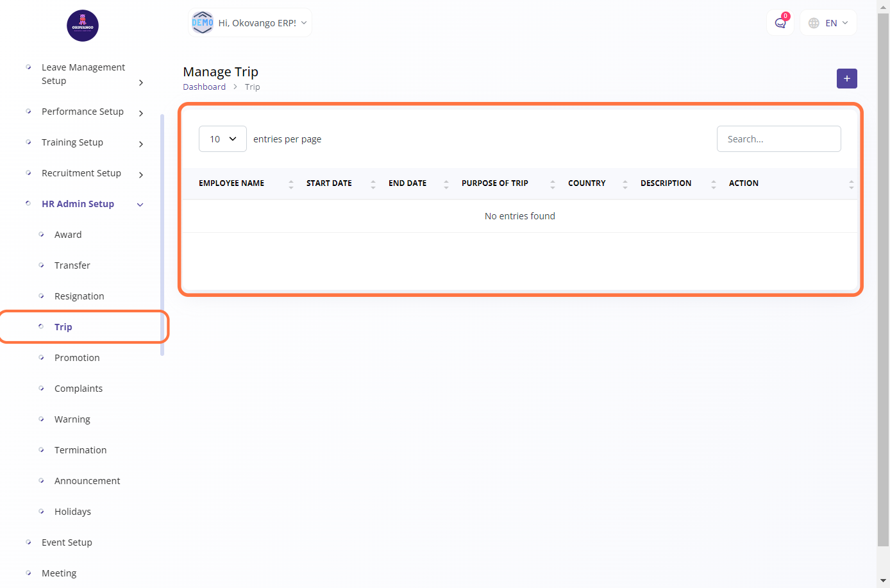Click the Search input field

click(778, 139)
